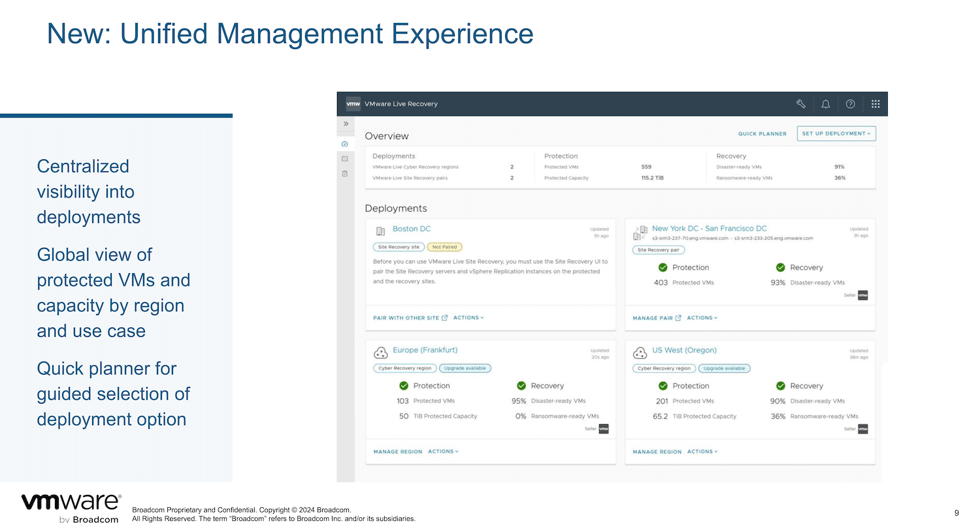Open the US West (Oregon) title link
Image resolution: width=980 pixels, height=523 pixels.
tap(684, 350)
